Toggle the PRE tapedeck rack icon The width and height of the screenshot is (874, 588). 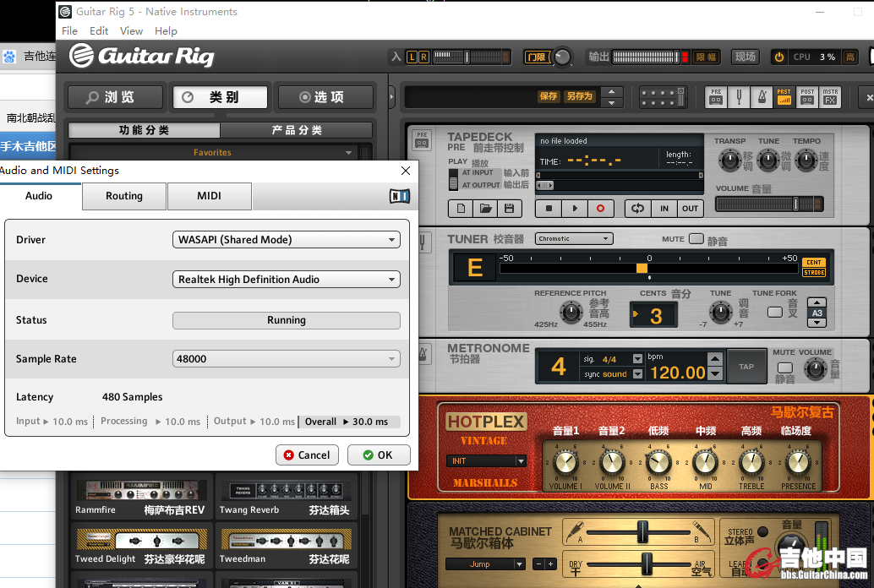coord(716,97)
